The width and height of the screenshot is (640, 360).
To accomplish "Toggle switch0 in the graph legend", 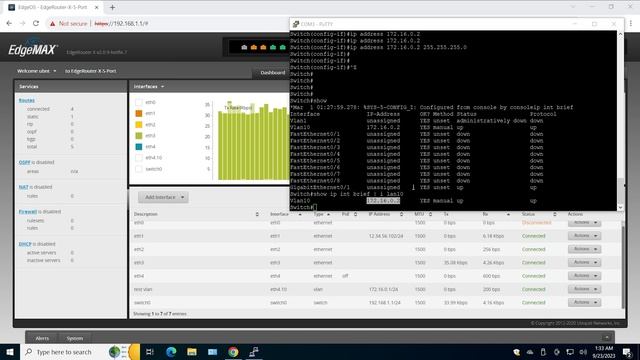I will (139, 169).
